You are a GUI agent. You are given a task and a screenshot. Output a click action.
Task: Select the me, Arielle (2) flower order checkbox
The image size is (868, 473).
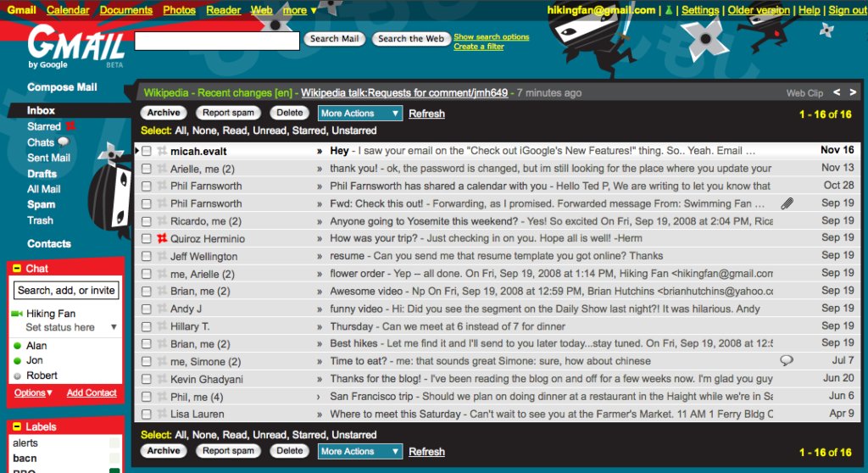(x=147, y=274)
